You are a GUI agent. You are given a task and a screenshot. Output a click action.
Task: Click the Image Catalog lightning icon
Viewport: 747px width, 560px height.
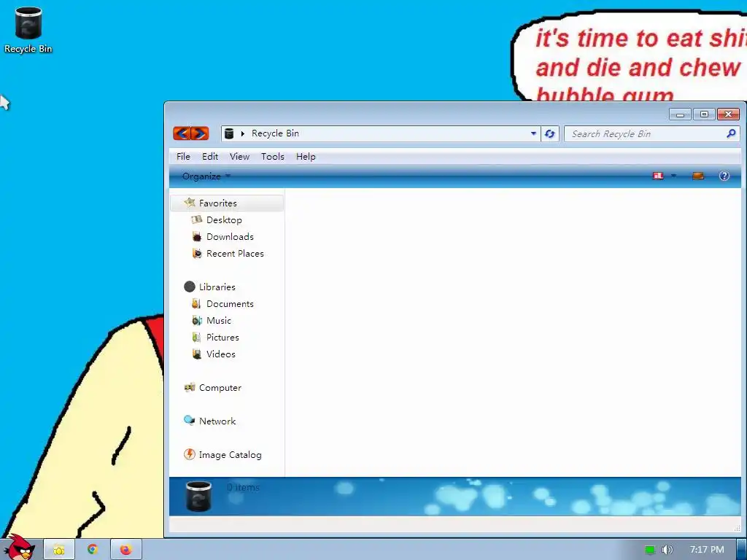190,454
